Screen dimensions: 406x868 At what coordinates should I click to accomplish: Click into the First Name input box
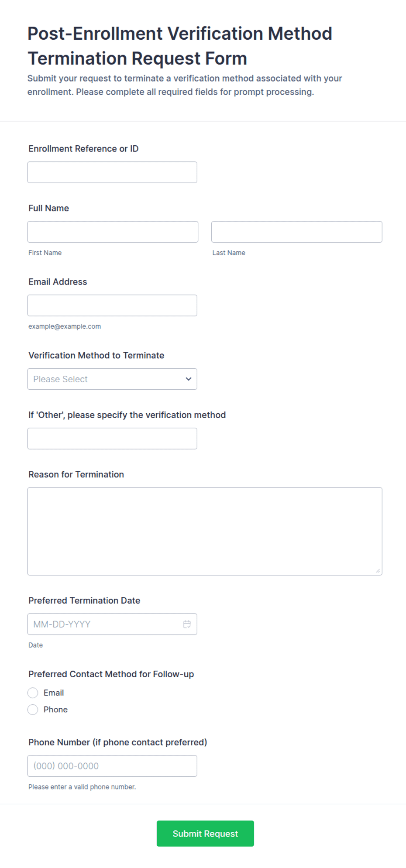click(113, 232)
